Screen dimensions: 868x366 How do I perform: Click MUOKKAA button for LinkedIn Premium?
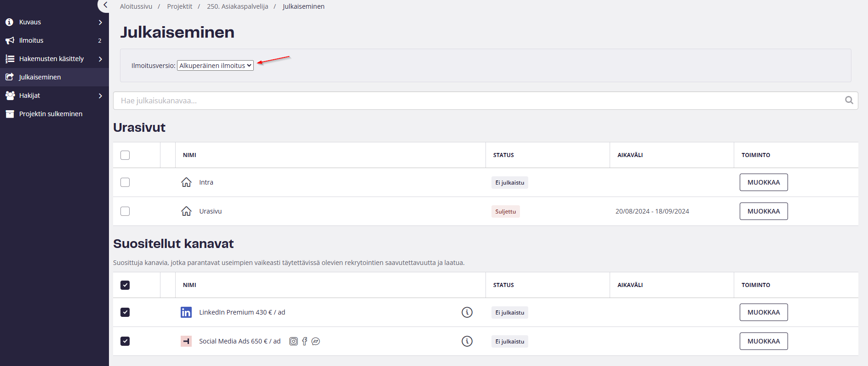click(x=764, y=312)
